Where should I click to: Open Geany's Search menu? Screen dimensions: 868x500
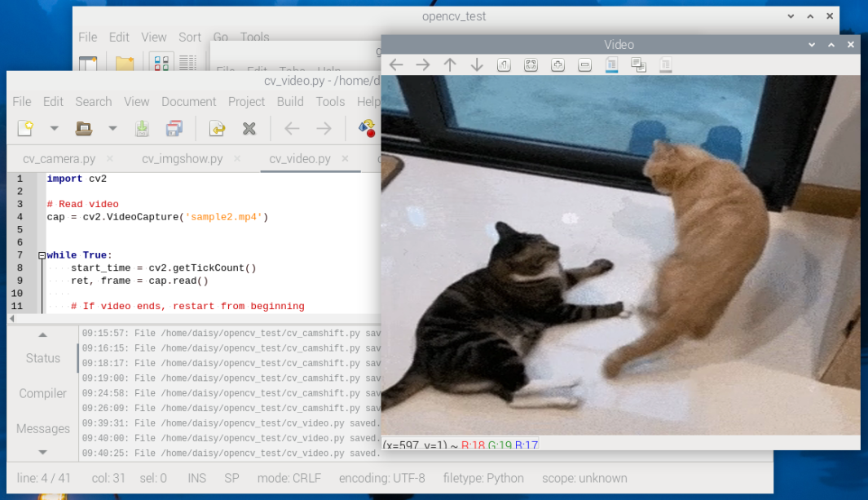pos(94,101)
